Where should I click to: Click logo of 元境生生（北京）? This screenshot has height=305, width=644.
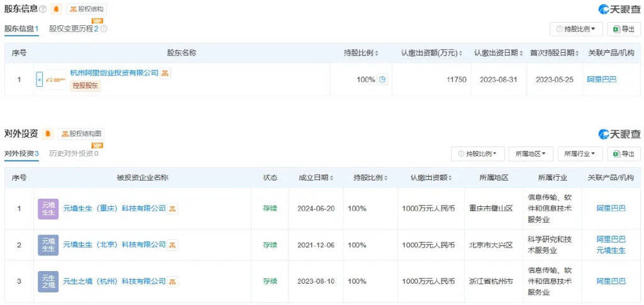point(48,245)
